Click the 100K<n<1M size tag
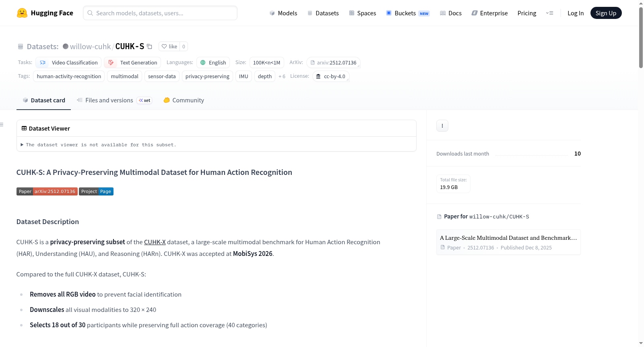 point(266,62)
